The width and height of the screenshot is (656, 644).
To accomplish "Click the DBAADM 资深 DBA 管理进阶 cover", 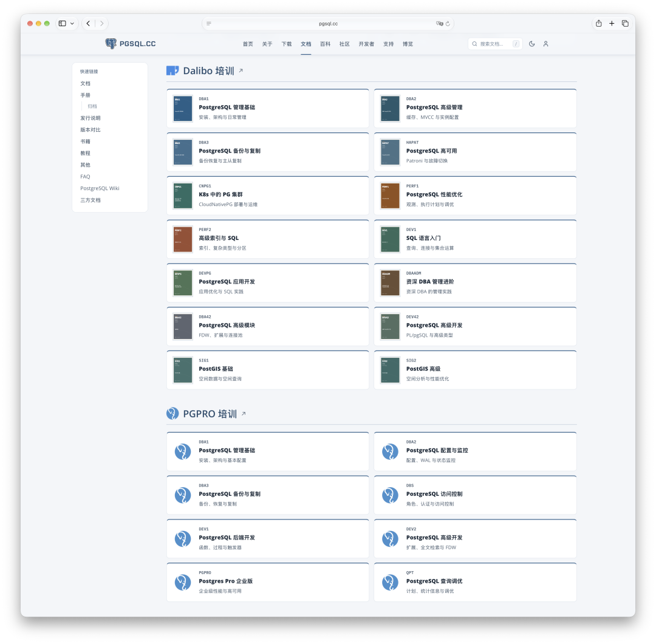I will (391, 283).
